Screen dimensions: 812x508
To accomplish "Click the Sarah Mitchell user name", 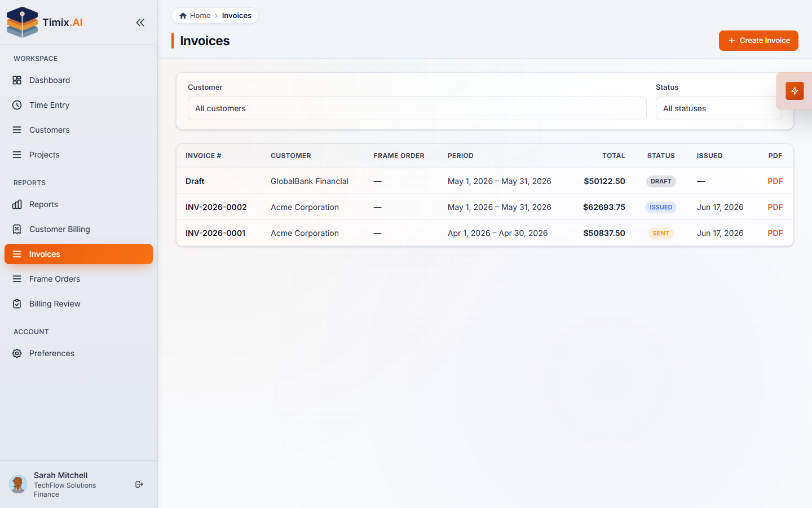I will coord(61,475).
